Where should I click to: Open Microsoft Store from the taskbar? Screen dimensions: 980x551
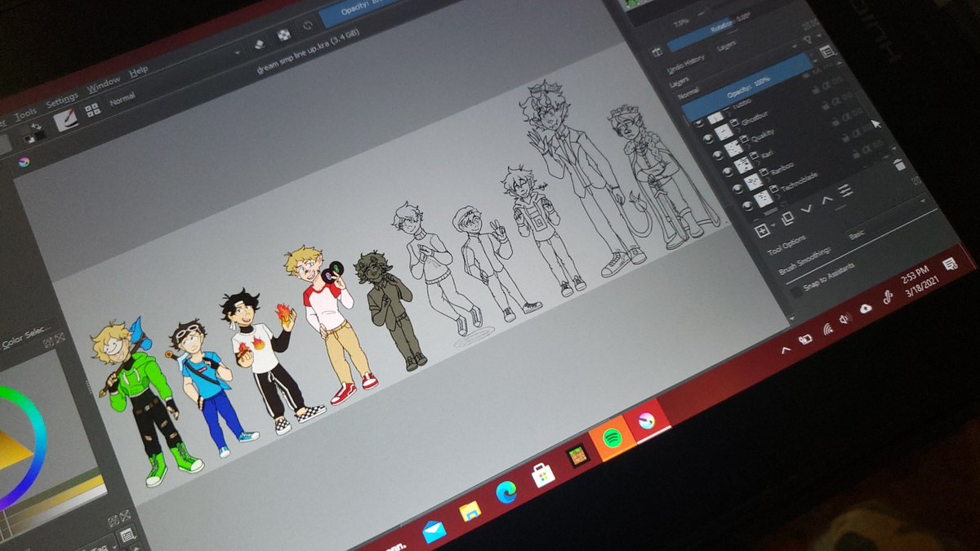(x=542, y=473)
